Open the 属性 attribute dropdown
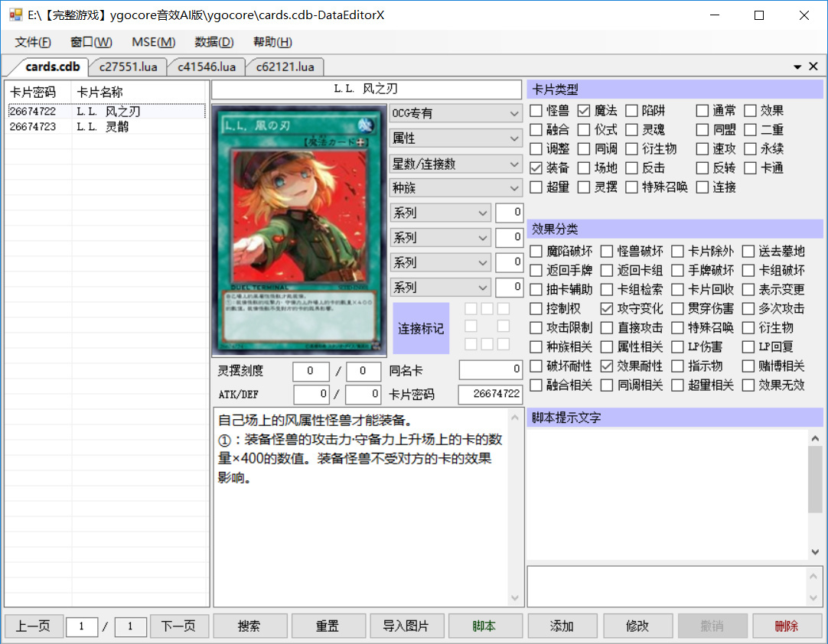 [456, 138]
